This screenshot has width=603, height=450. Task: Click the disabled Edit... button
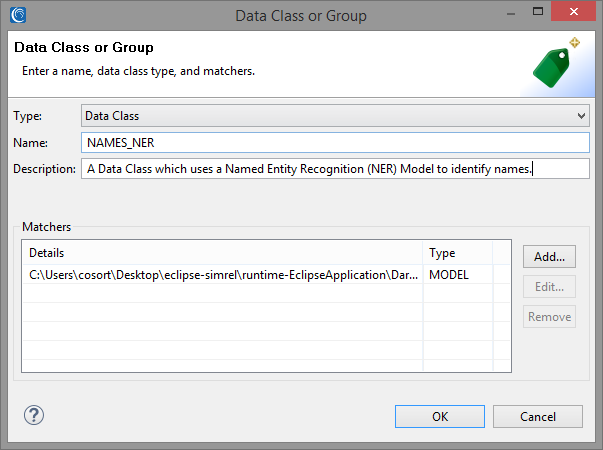click(549, 287)
